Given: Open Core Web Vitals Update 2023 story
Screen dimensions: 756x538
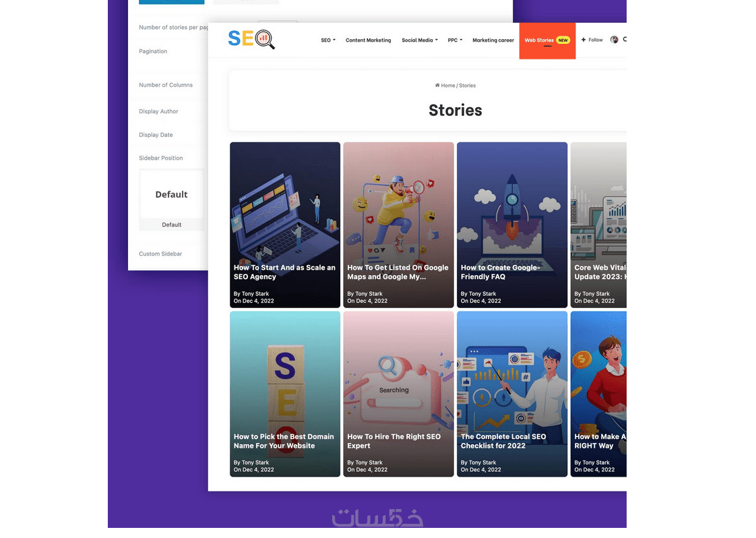Looking at the screenshot, I should [598, 225].
